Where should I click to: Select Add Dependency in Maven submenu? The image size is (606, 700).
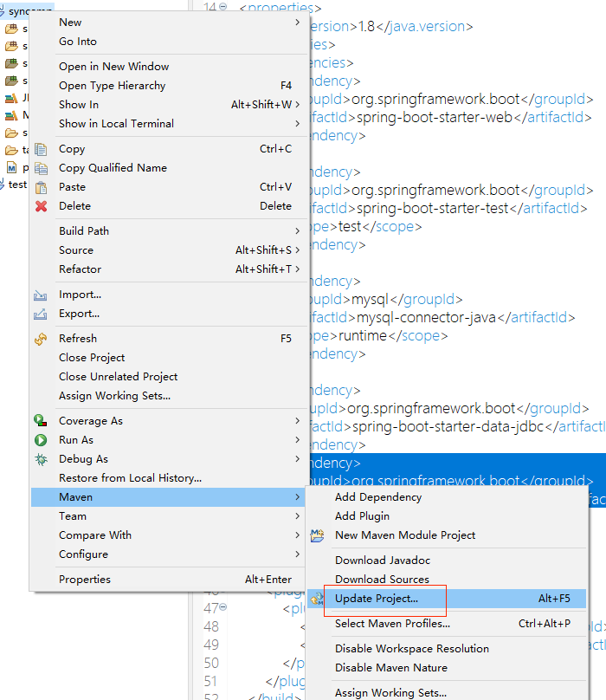click(x=447, y=497)
